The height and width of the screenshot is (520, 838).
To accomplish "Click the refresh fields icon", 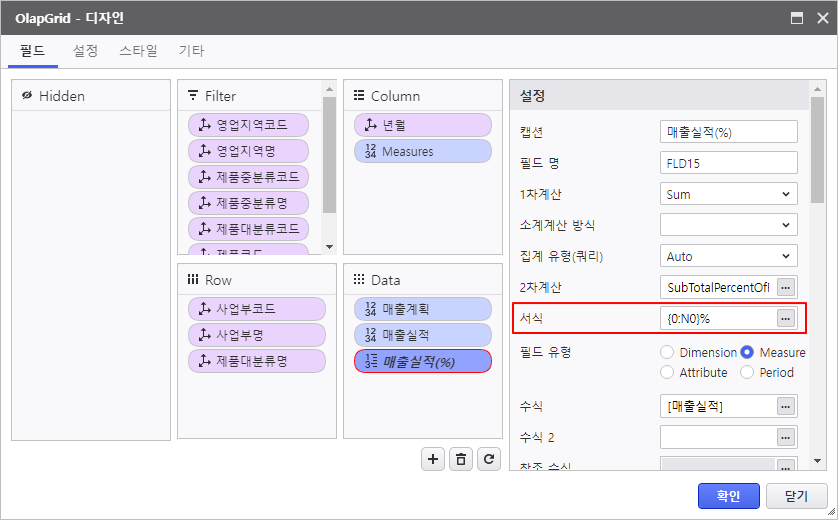I will (x=488, y=459).
